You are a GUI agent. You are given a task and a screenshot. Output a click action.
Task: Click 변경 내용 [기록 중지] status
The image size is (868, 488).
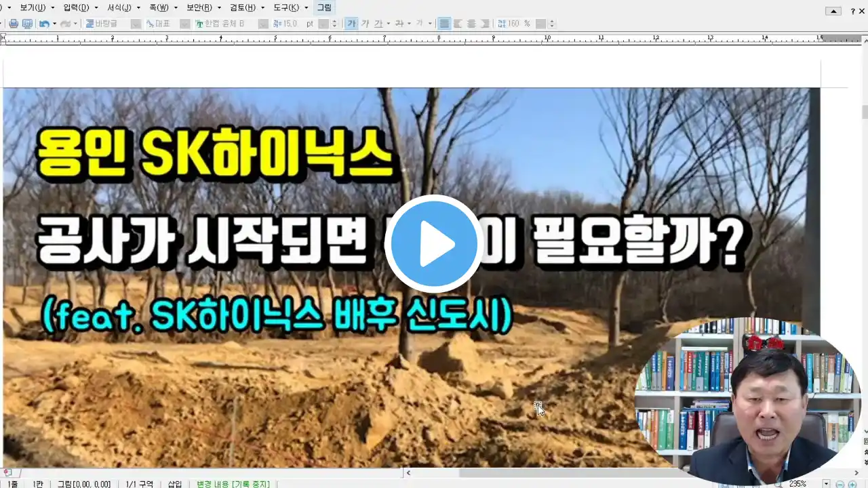[x=233, y=484]
